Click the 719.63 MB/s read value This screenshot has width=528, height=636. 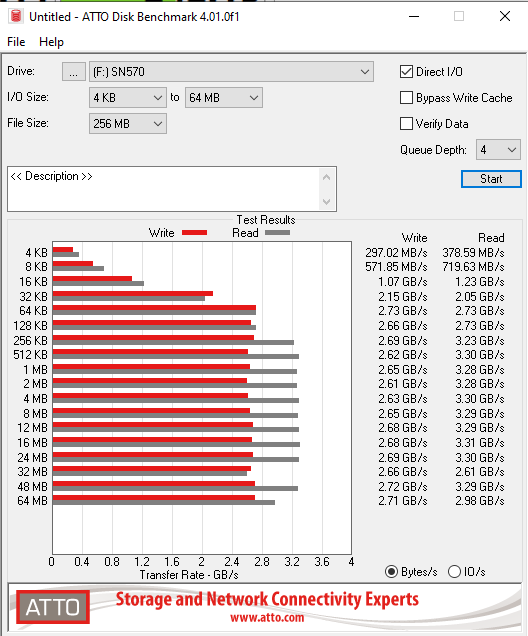[473, 267]
